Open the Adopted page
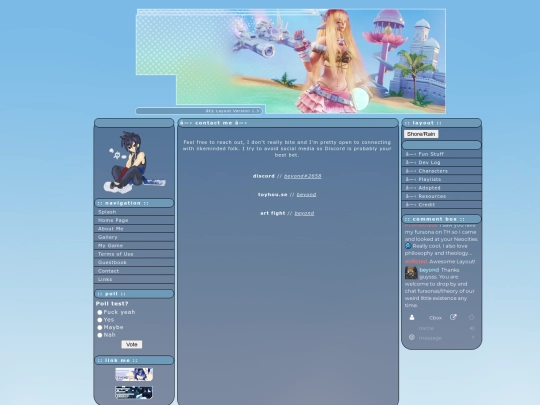 click(442, 188)
